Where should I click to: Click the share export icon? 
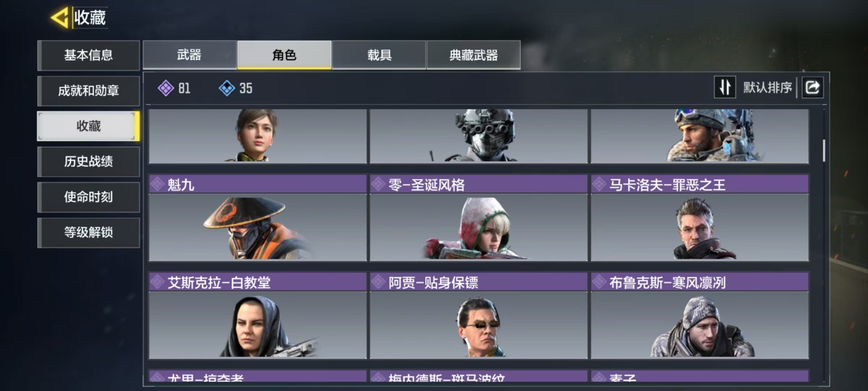(812, 87)
